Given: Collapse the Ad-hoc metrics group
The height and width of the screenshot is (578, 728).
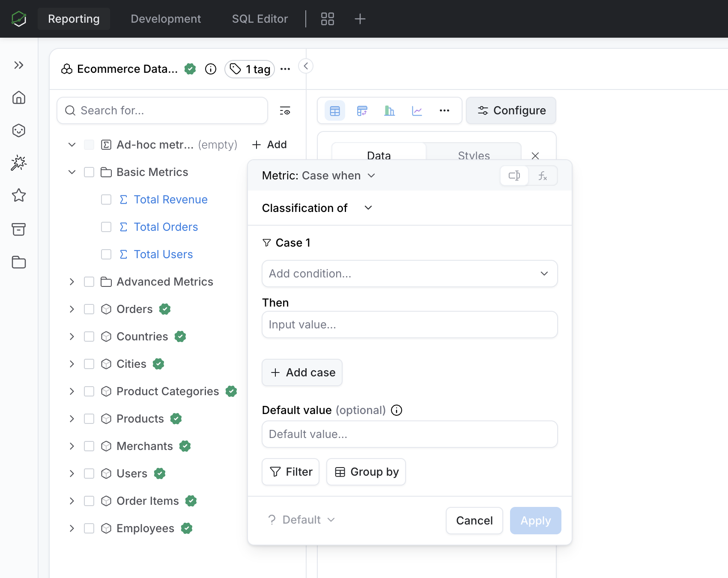Looking at the screenshot, I should click(x=72, y=145).
